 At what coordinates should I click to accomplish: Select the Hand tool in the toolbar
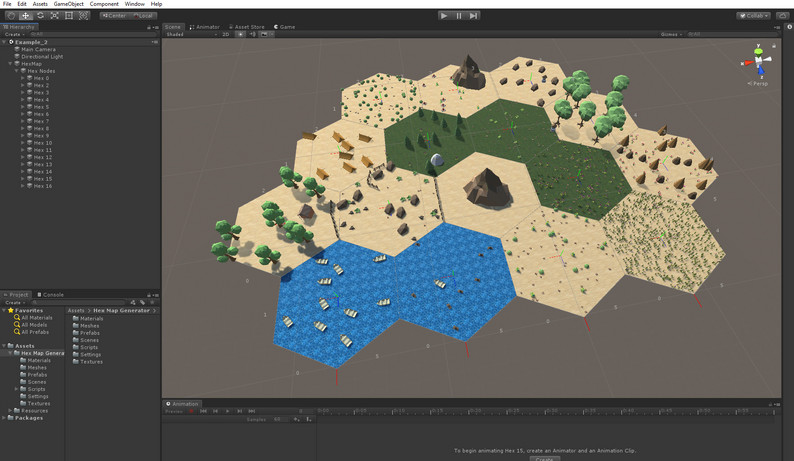click(x=11, y=16)
